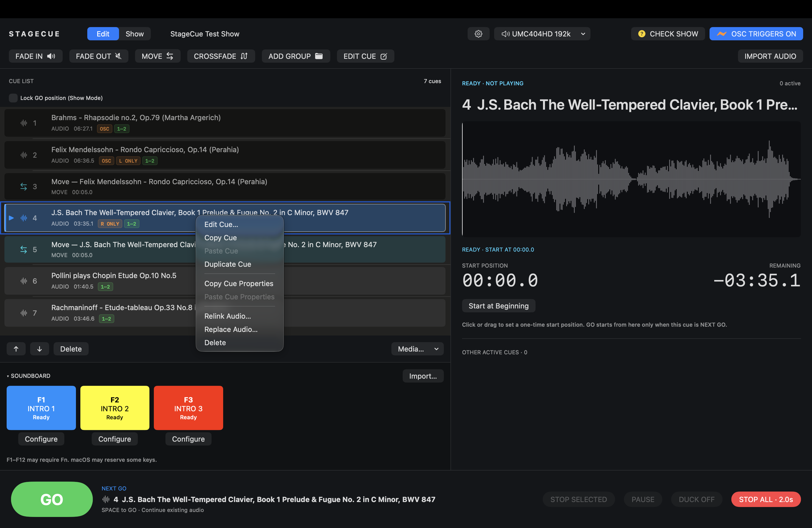Select Duplicate Cue in the context menu
This screenshot has height=528, width=812.
pyautogui.click(x=239, y=264)
